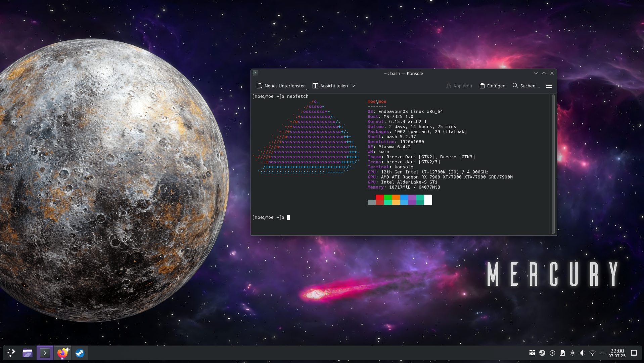Click the 'neofetch' command text

coord(298,96)
